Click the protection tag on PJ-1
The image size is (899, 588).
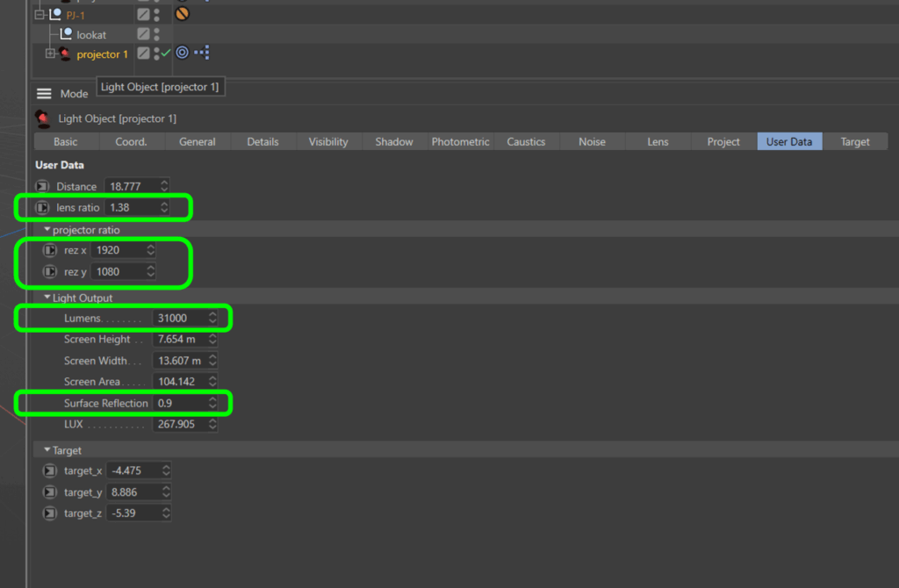183,14
